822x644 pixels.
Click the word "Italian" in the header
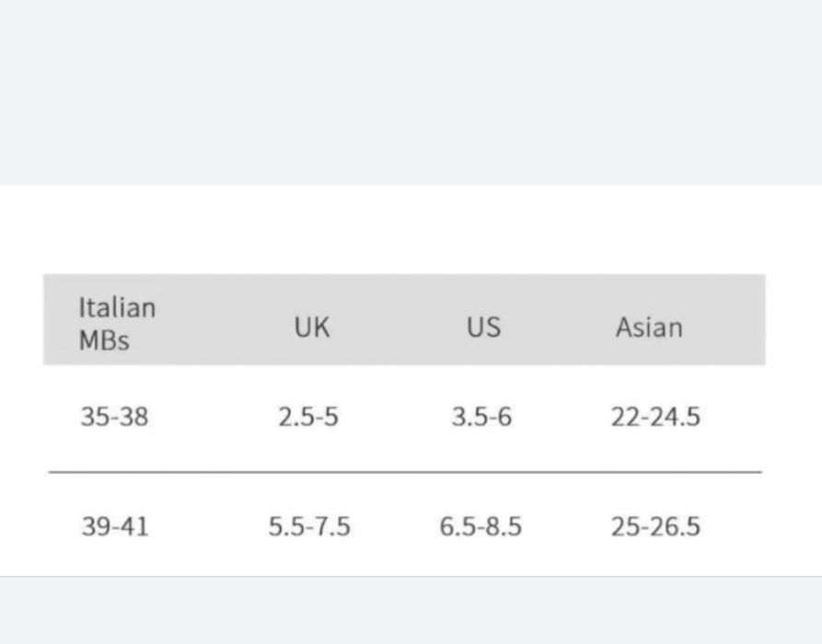(x=117, y=307)
